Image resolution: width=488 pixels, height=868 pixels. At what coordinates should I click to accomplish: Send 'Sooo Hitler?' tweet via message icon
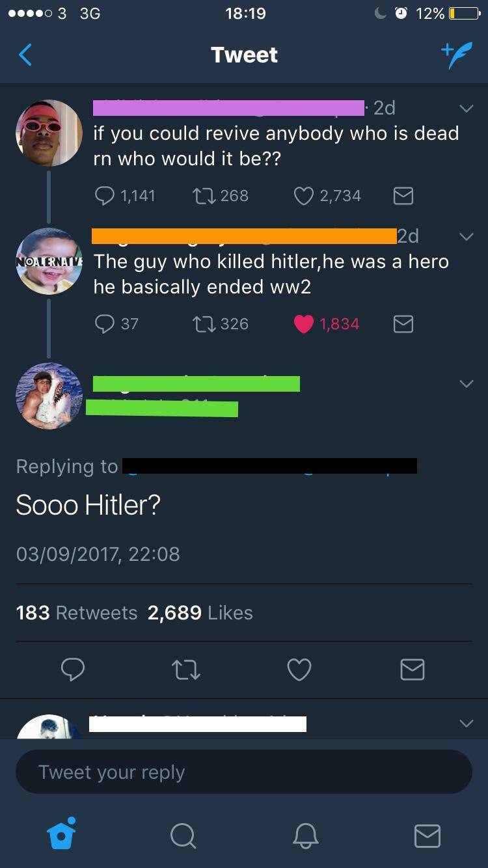(412, 669)
